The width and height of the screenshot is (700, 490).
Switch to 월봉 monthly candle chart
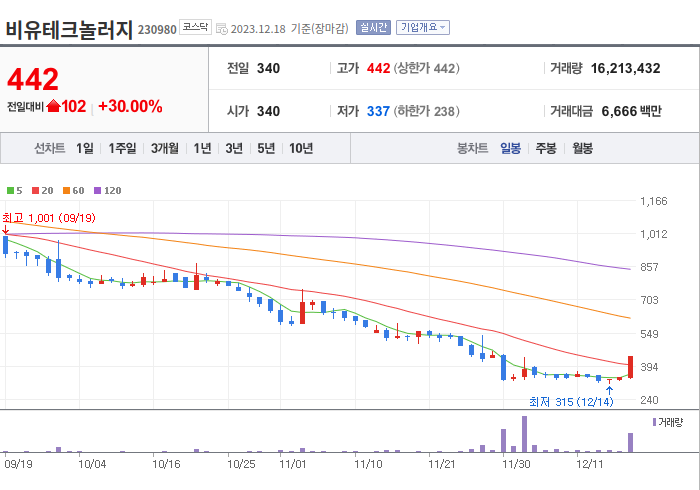[583, 148]
